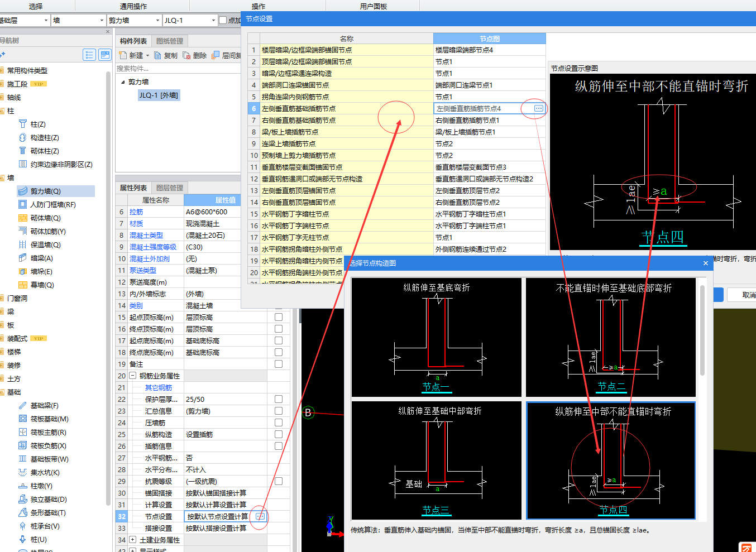This screenshot has width=756, height=552.
Task: Collapse the 剪力墙 tree node
Action: 123,82
